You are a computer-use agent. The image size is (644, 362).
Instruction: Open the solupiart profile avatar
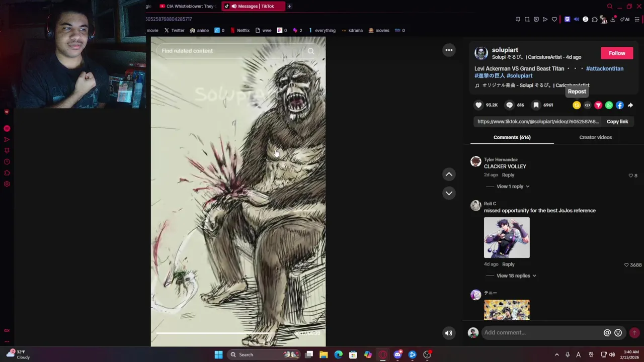(x=481, y=53)
